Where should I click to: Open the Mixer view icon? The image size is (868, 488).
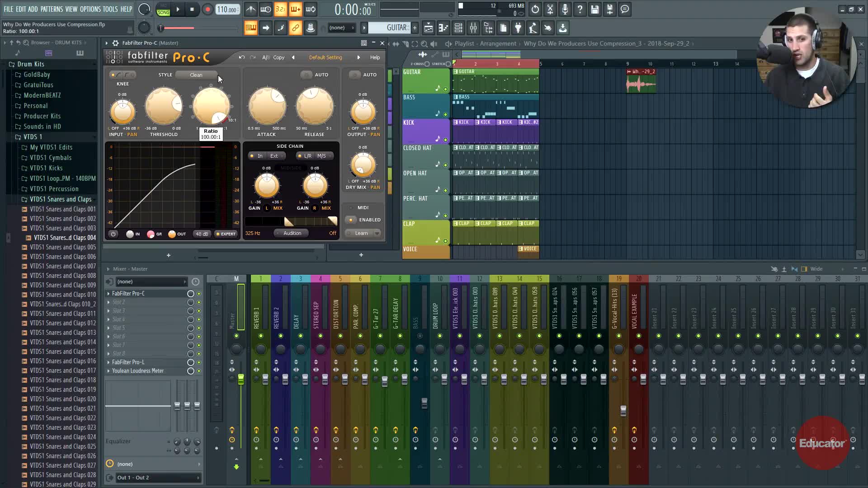point(473,28)
